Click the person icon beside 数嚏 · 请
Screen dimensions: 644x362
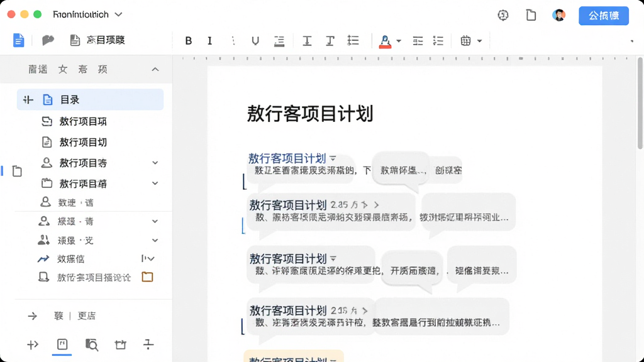click(45, 202)
